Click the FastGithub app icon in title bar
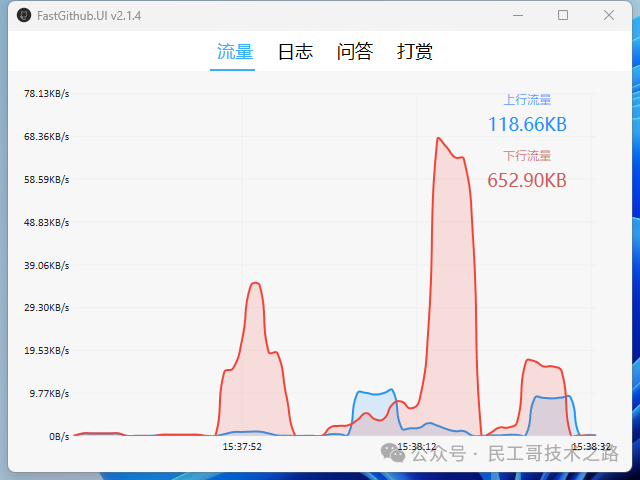 (24, 16)
